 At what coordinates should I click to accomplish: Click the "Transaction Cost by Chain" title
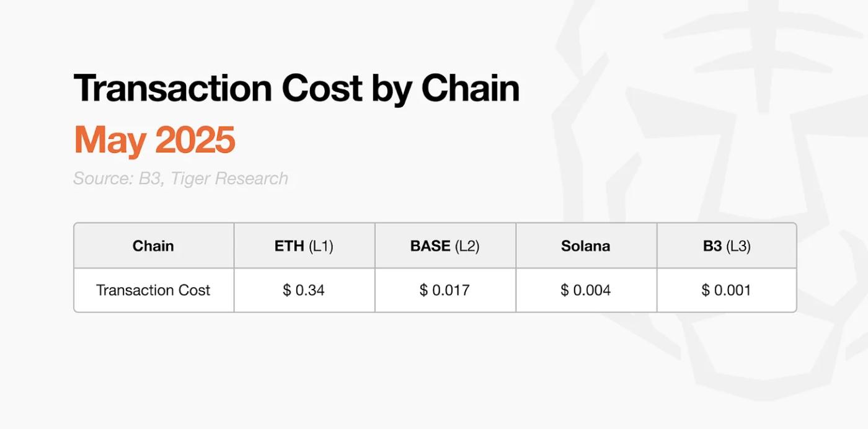pyautogui.click(x=296, y=88)
